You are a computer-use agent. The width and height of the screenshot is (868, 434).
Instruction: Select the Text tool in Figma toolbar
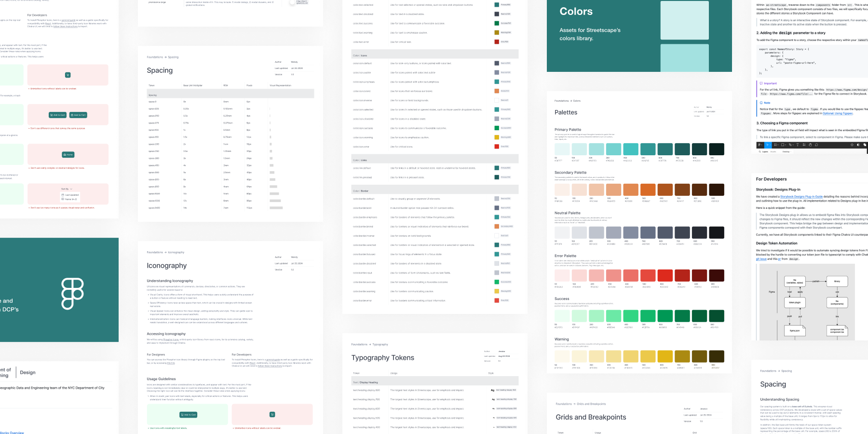(x=797, y=145)
